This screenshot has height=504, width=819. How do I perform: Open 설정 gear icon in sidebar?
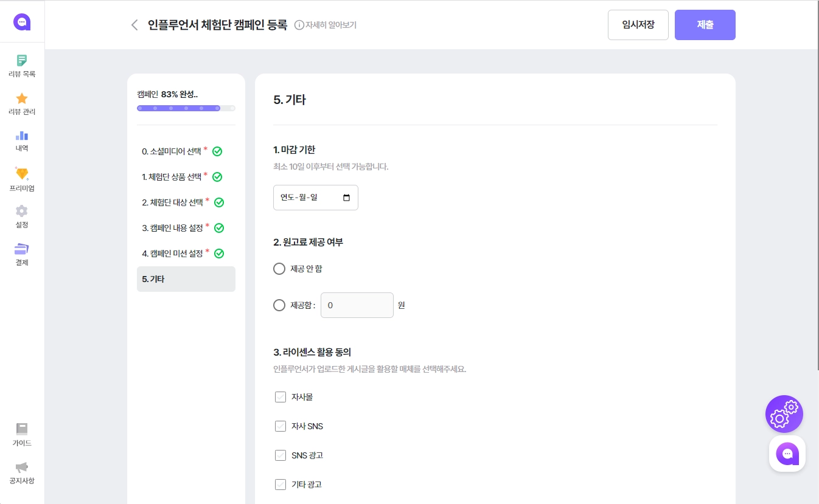22,211
